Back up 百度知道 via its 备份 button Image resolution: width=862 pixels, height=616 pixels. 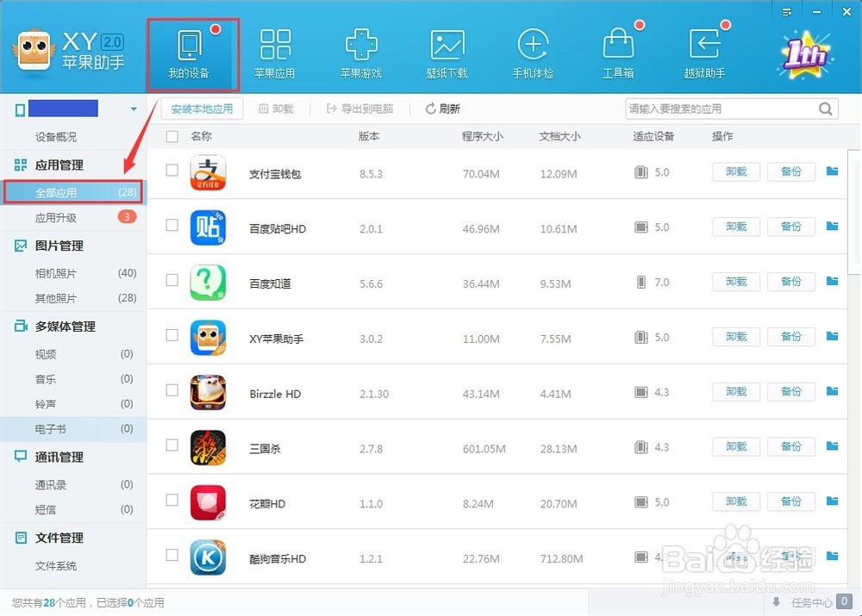coord(791,282)
